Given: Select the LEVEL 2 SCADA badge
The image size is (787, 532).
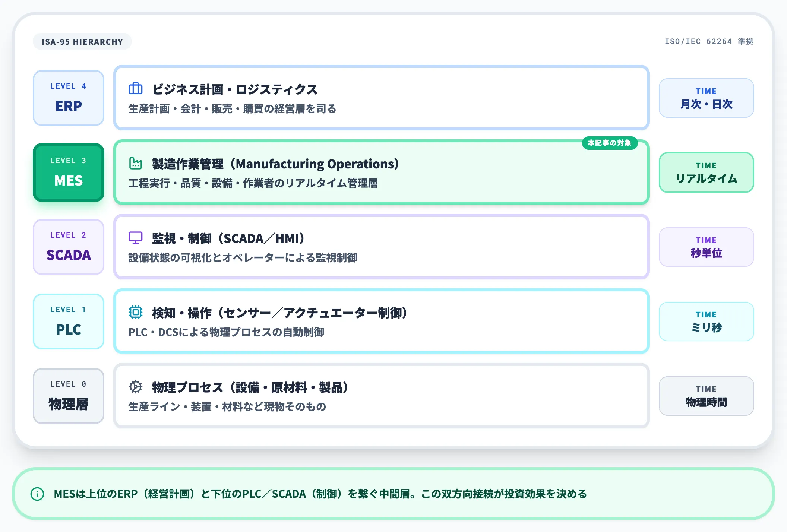Looking at the screenshot, I should point(68,247).
